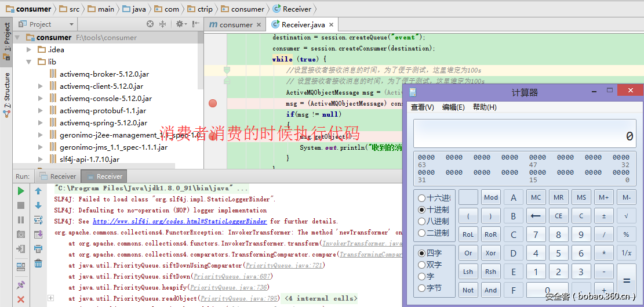
Task: Click the Mod button in calculator
Action: (x=491, y=197)
